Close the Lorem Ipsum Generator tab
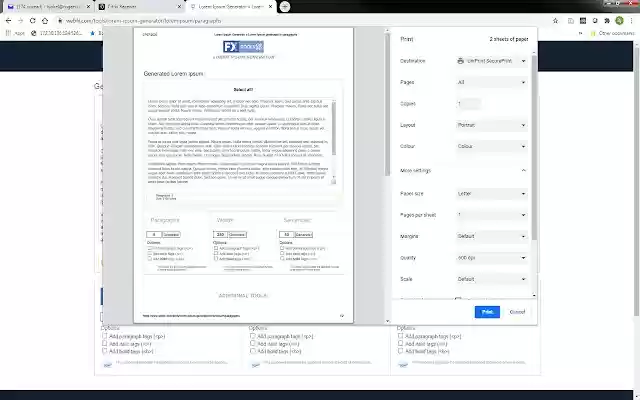The image size is (640, 400). tap(270, 7)
